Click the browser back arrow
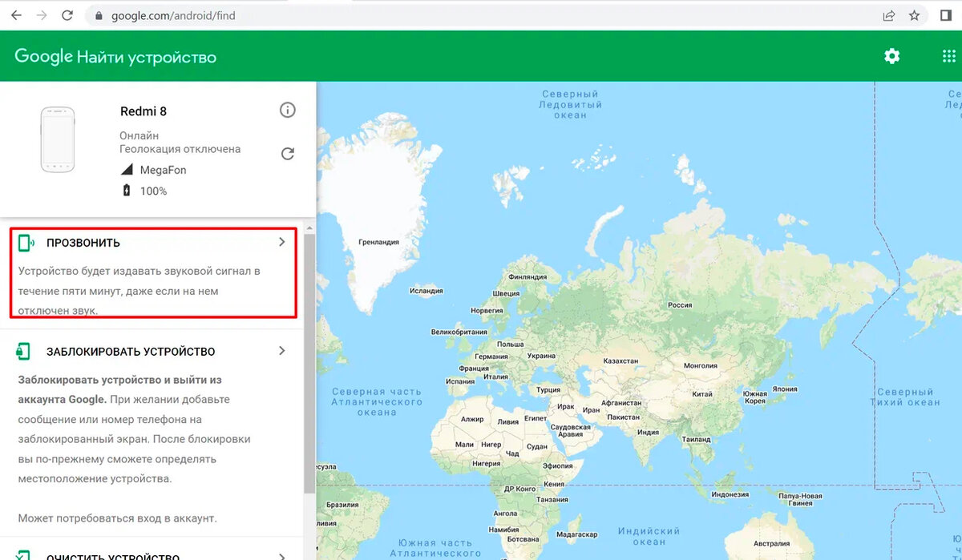Viewport: 962px width, 560px height. (16, 14)
